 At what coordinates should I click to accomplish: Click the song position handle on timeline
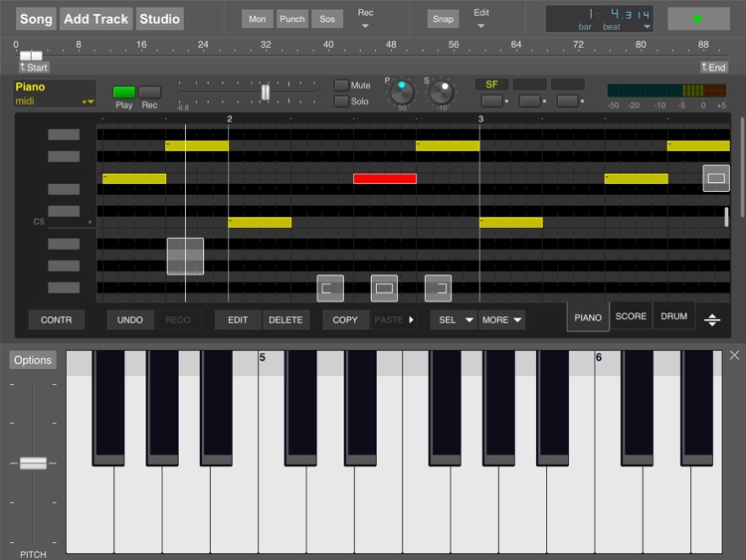(31, 56)
